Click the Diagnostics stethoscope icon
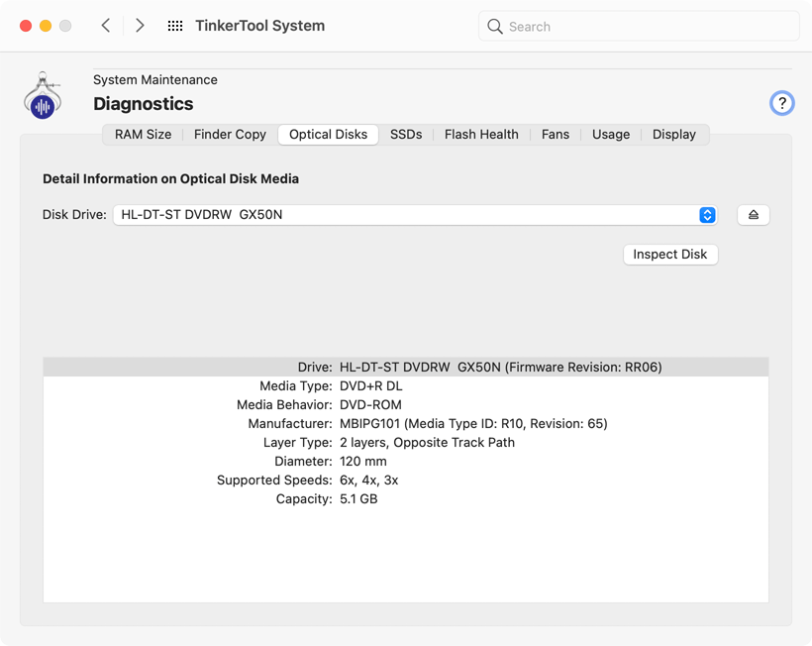The width and height of the screenshot is (812, 646). click(x=43, y=96)
